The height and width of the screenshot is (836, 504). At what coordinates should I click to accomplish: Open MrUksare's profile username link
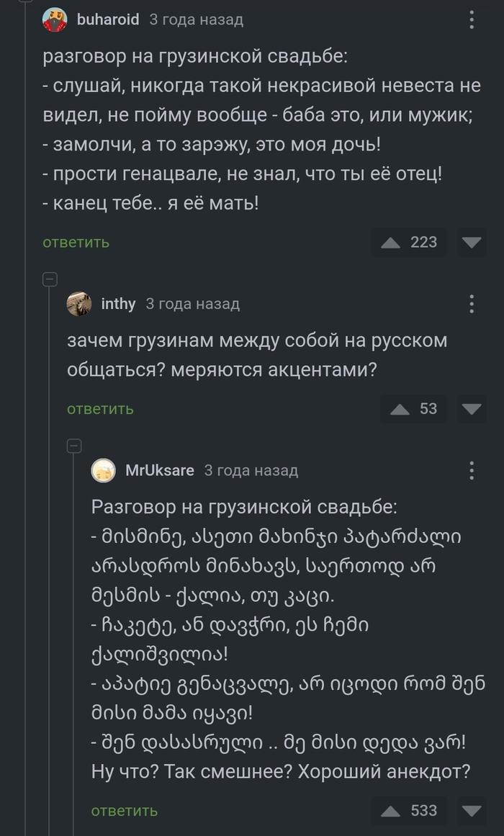[x=160, y=471]
